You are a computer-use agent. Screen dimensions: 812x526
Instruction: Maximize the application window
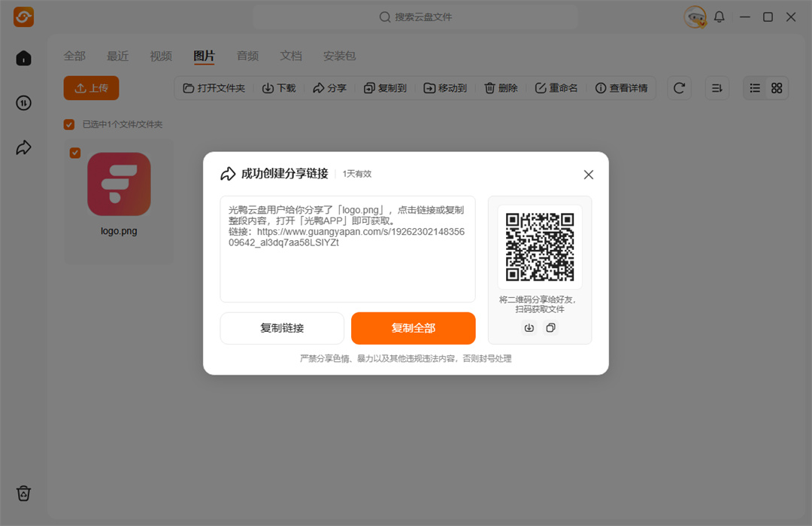(768, 17)
